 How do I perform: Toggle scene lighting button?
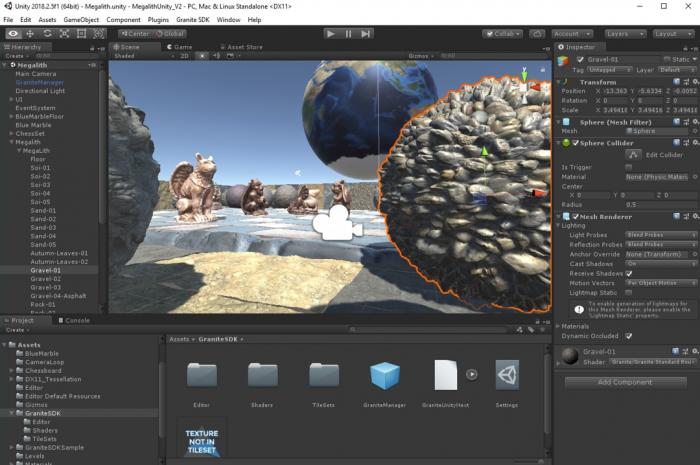[x=202, y=56]
